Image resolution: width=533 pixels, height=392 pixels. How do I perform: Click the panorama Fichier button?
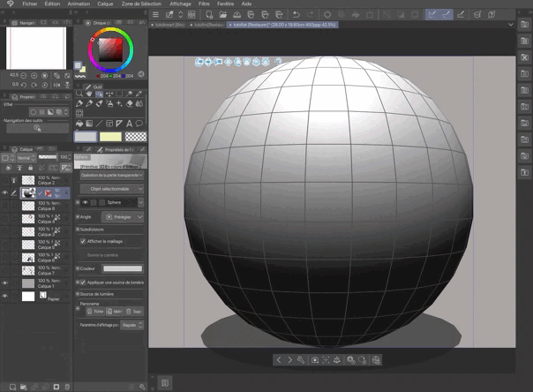(97, 311)
